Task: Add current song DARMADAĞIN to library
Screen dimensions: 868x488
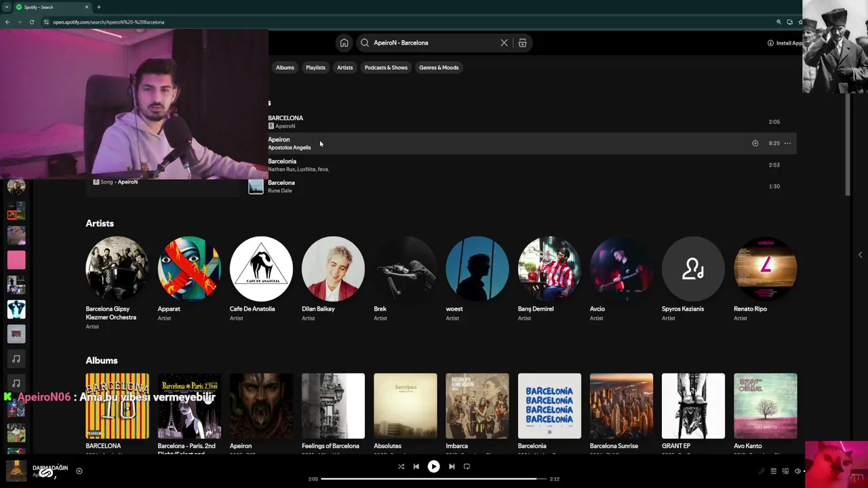Action: pos(79,471)
